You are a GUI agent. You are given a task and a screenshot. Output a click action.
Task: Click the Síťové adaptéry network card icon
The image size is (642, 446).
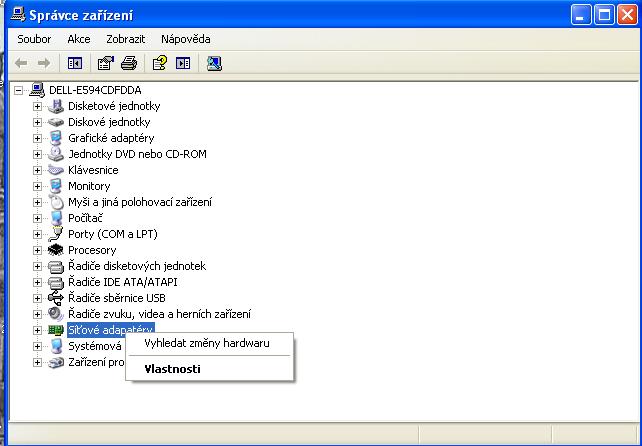pos(56,330)
